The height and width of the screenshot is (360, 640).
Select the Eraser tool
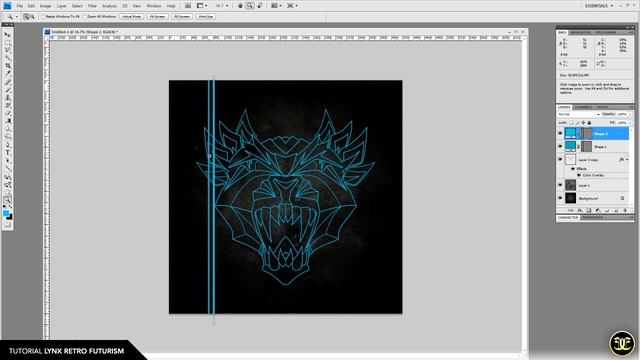tap(7, 113)
